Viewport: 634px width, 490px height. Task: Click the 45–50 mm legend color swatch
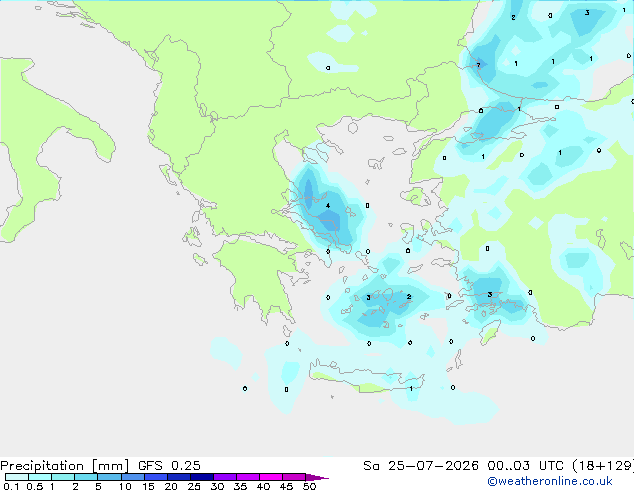tap(294, 477)
